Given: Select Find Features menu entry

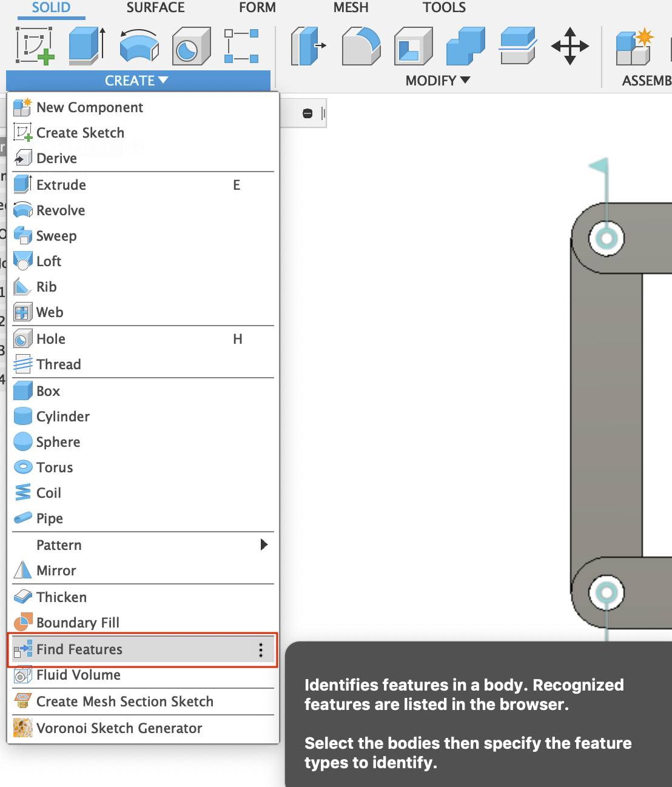Looking at the screenshot, I should (143, 649).
